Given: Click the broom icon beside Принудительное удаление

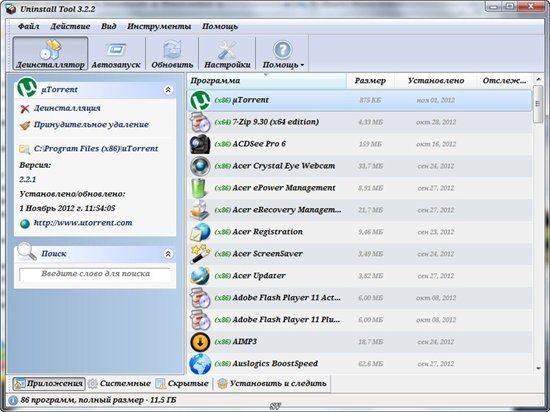Looking at the screenshot, I should tap(25, 125).
